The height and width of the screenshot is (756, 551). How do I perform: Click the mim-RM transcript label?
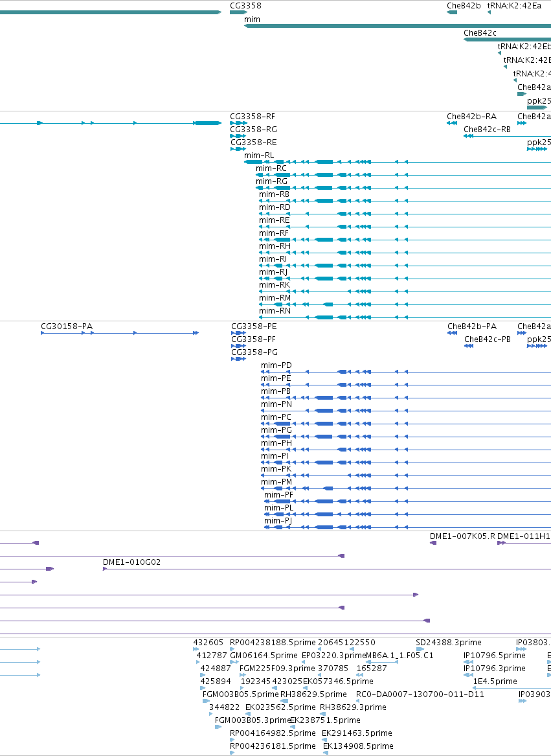pyautogui.click(x=275, y=299)
